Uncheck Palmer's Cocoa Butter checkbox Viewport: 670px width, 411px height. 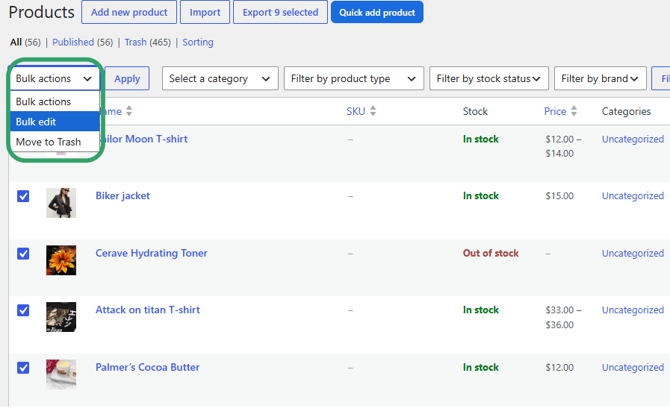23,367
